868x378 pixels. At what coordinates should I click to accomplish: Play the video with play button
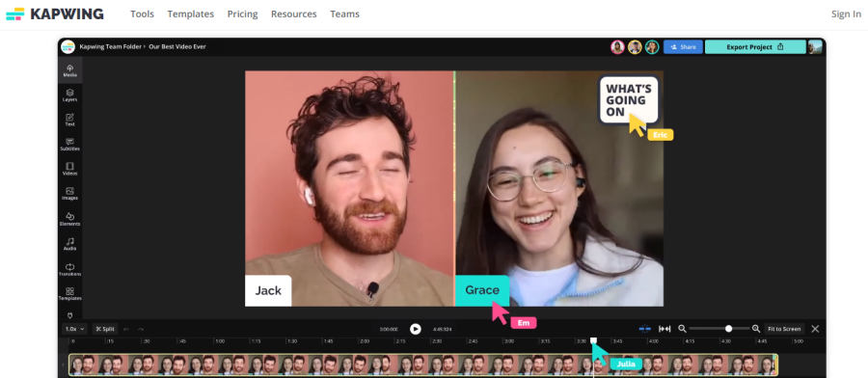pos(415,329)
